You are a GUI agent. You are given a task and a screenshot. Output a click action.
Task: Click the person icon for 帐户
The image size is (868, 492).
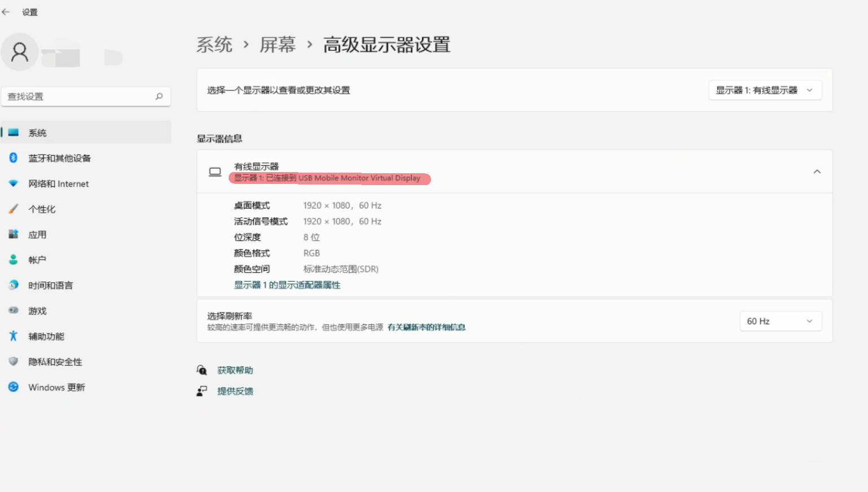[x=14, y=260]
